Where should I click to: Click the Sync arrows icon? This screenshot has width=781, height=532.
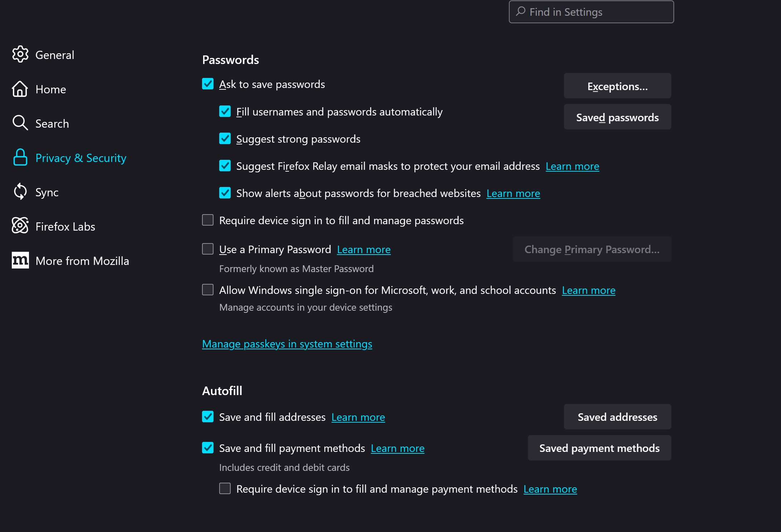click(20, 192)
